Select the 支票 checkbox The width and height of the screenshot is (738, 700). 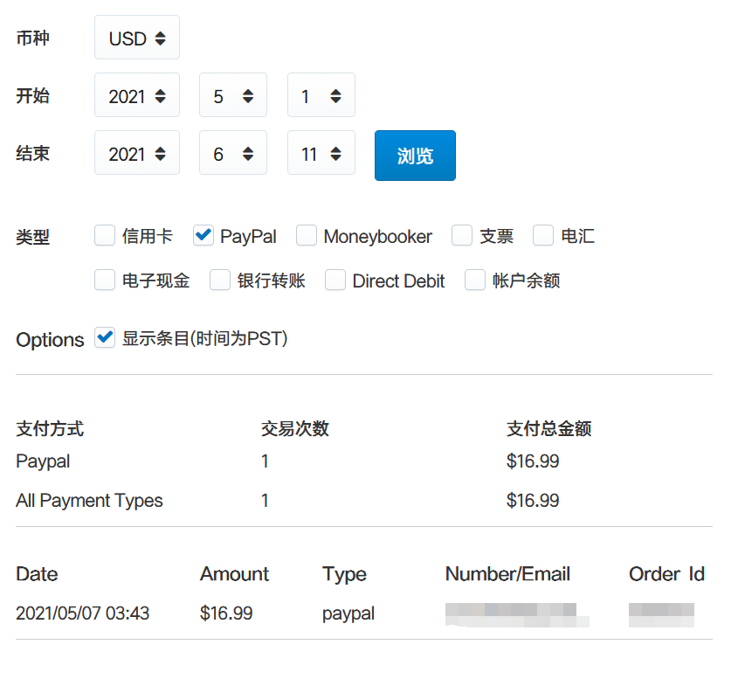(462, 235)
